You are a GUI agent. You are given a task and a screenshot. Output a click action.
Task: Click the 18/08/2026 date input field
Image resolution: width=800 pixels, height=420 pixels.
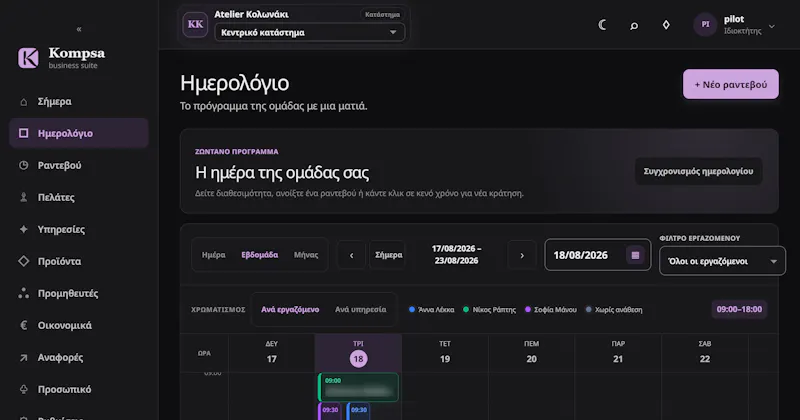coord(597,255)
